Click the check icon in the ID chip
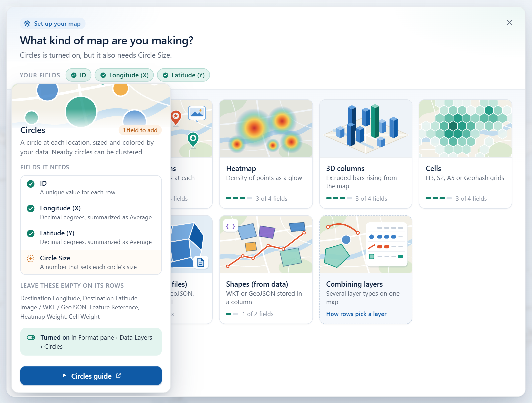 pos(74,75)
